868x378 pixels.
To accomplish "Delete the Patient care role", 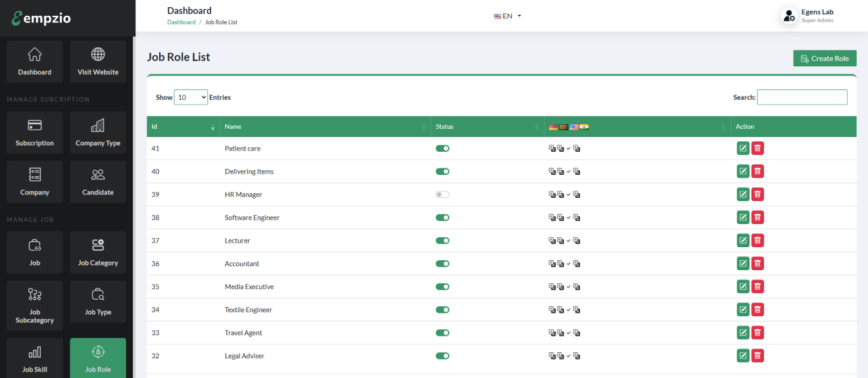I will tap(758, 149).
